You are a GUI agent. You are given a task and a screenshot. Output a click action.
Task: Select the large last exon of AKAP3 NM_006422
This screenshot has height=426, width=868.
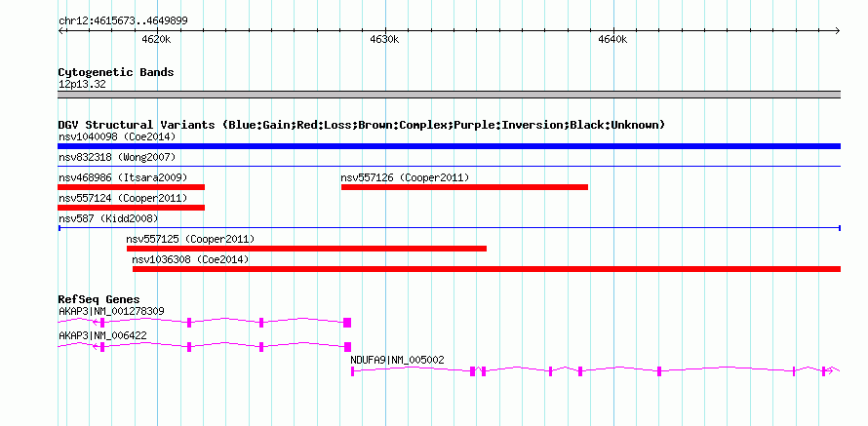(x=347, y=347)
